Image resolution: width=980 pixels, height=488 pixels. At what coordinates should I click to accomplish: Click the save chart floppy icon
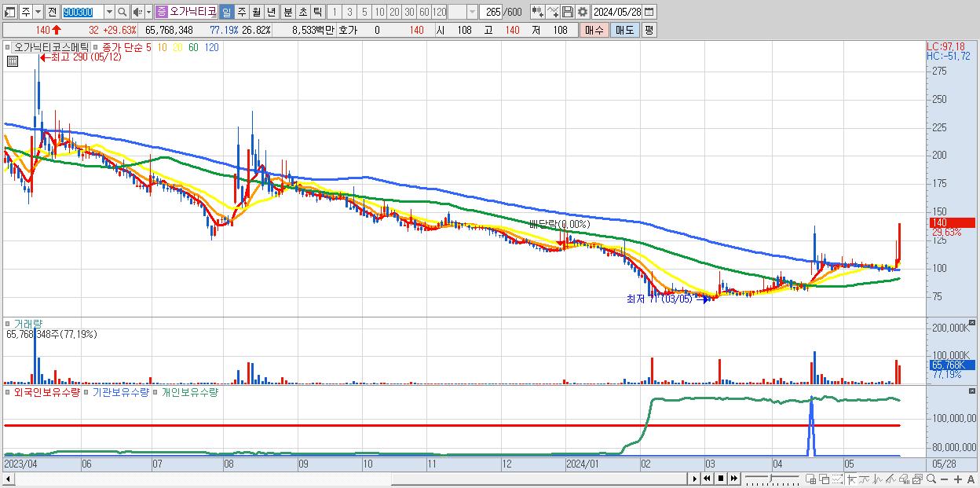(x=568, y=12)
